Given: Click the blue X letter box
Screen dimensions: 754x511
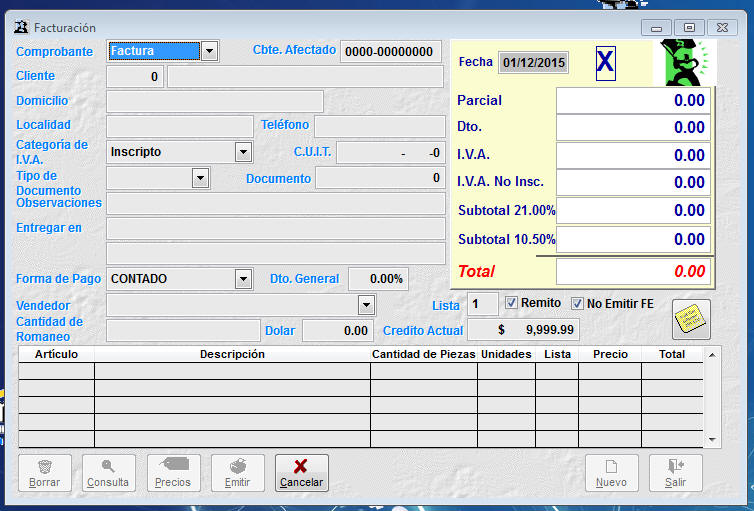Looking at the screenshot, I should [606, 63].
